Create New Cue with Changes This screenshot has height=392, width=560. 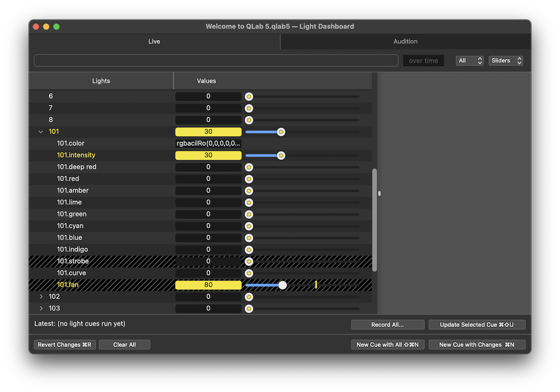tap(476, 345)
